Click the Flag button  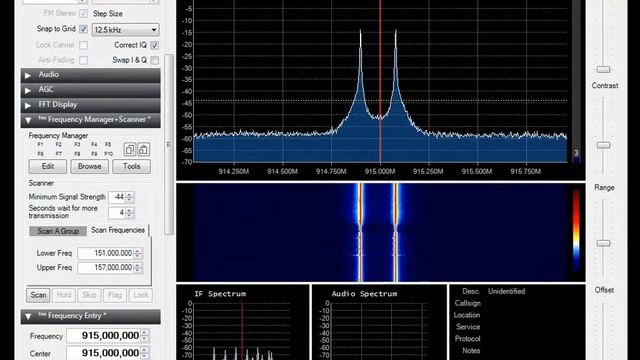(115, 295)
